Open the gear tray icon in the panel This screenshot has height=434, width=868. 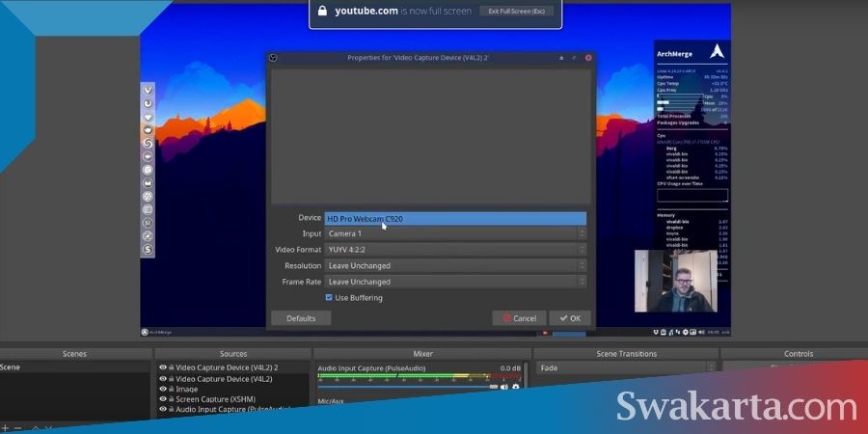point(686,332)
